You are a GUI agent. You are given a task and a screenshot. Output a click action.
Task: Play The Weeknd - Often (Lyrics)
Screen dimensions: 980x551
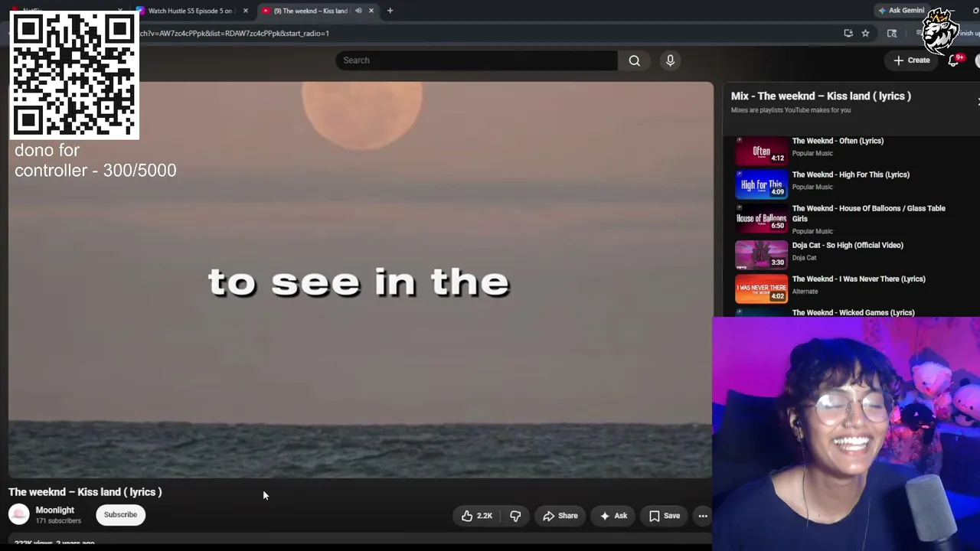[838, 141]
